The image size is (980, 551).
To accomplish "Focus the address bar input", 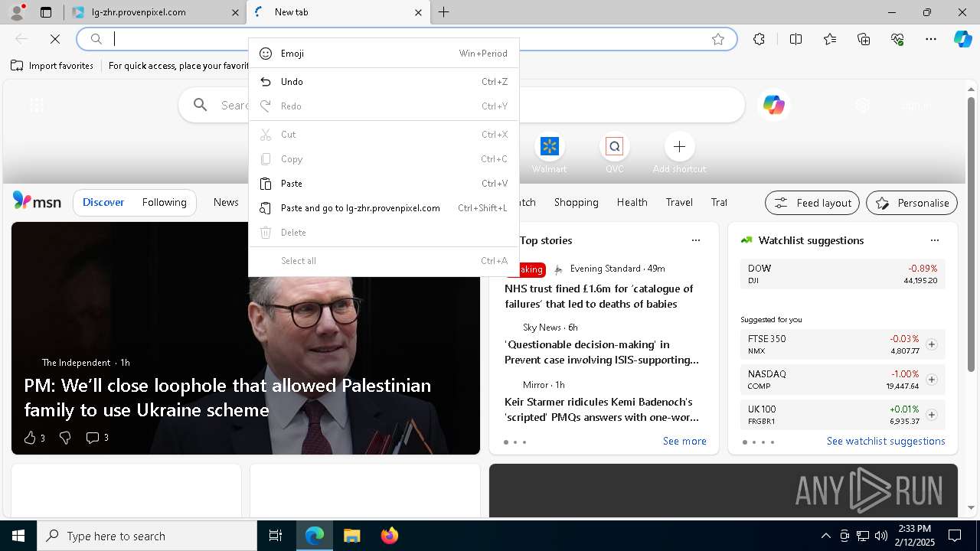I will 406,39.
